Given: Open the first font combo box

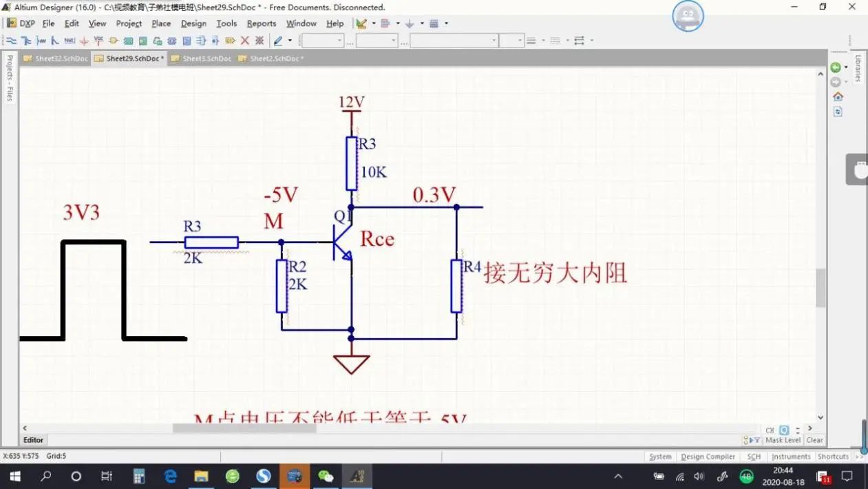Looking at the screenshot, I should (x=323, y=41).
